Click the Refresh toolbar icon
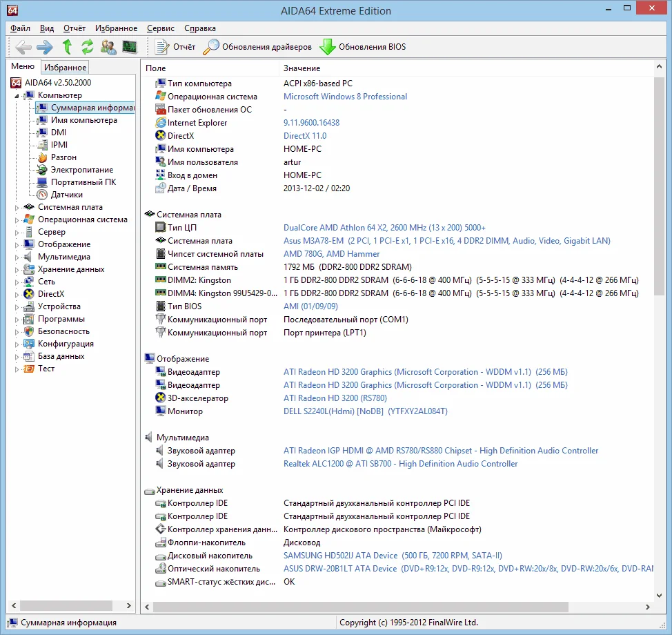Image resolution: width=672 pixels, height=635 pixels. pyautogui.click(x=88, y=47)
